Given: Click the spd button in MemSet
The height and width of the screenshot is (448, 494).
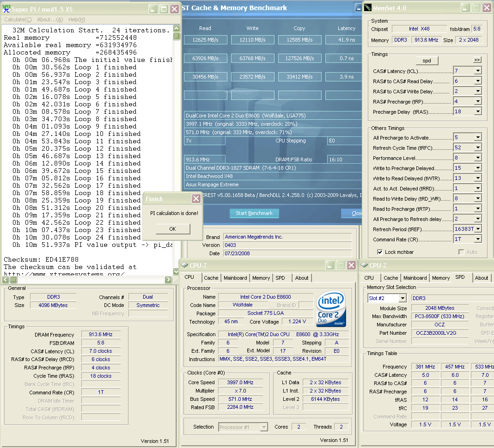Looking at the screenshot, I should (x=427, y=61).
